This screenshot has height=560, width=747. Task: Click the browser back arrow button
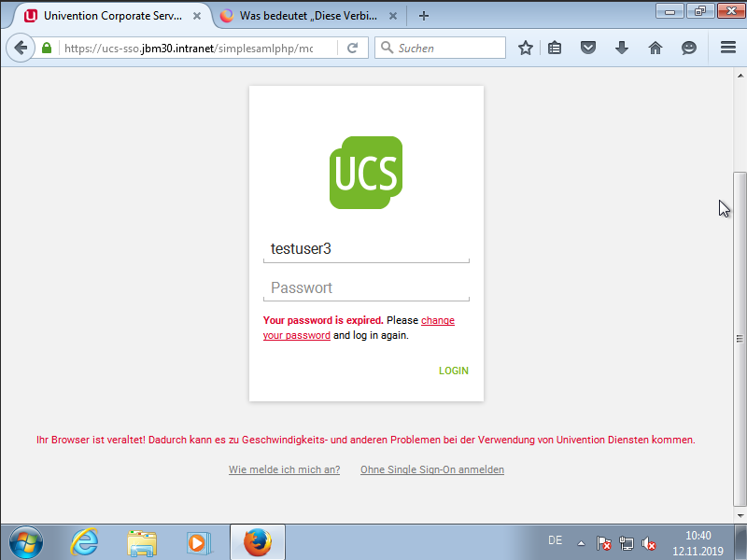click(x=20, y=48)
